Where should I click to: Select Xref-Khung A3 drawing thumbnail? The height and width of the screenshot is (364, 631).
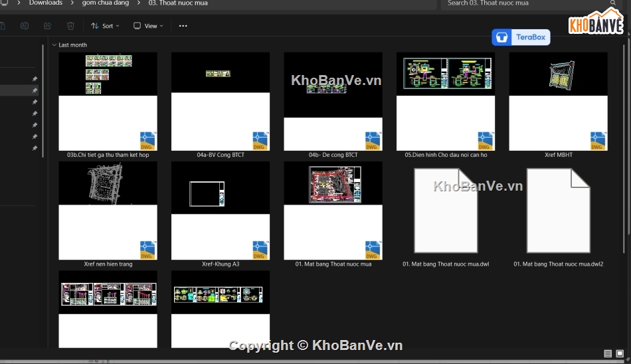(x=221, y=211)
